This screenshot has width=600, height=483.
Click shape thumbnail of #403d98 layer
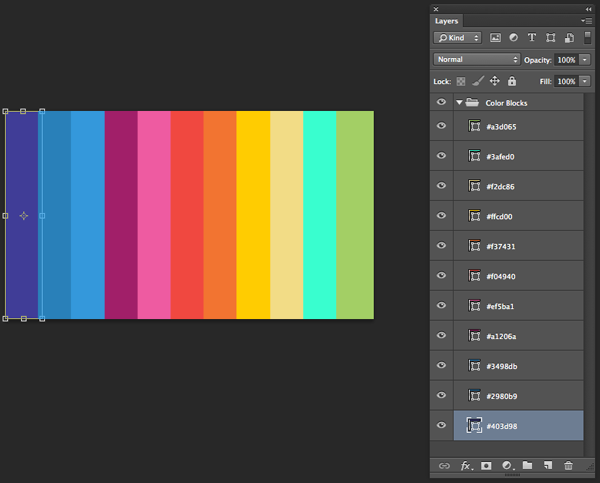pyautogui.click(x=474, y=425)
